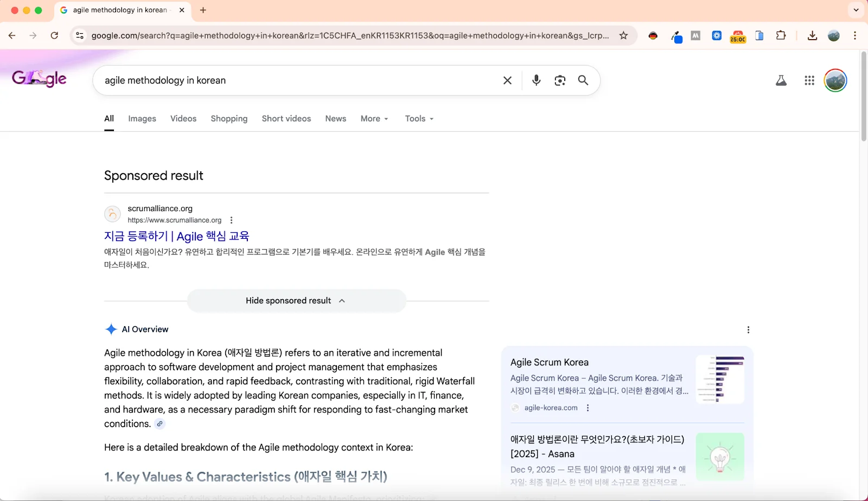This screenshot has width=868, height=501.
Task: Submit search with magnifier icon
Action: (583, 80)
